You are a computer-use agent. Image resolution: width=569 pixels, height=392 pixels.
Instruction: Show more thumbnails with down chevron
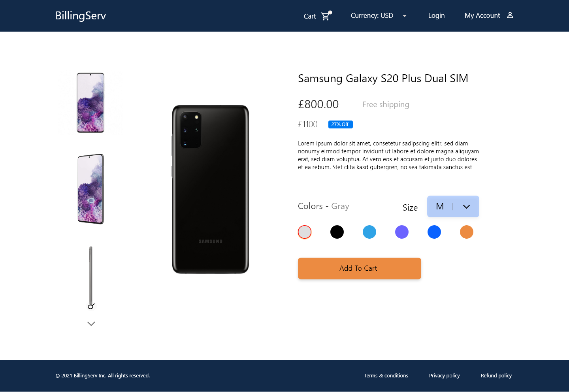coord(91,324)
